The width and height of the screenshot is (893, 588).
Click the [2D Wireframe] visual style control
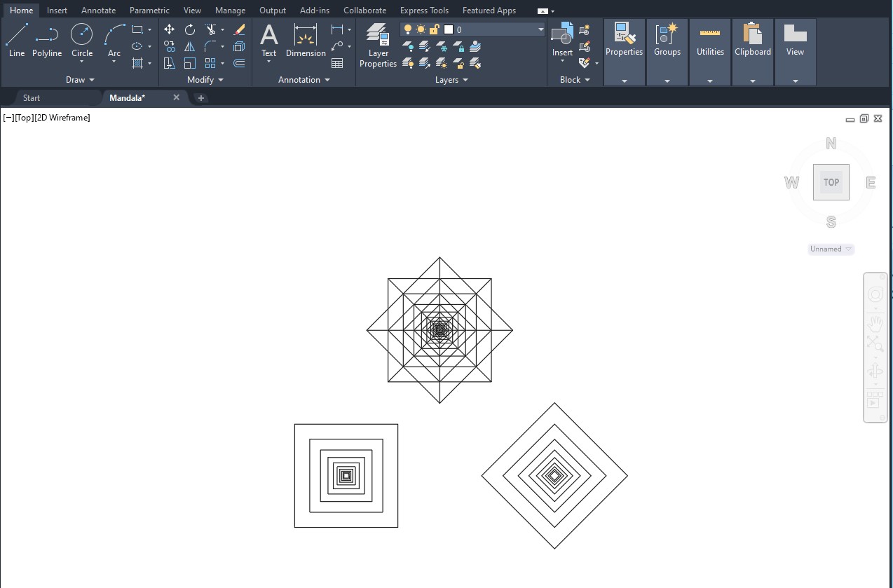click(62, 118)
